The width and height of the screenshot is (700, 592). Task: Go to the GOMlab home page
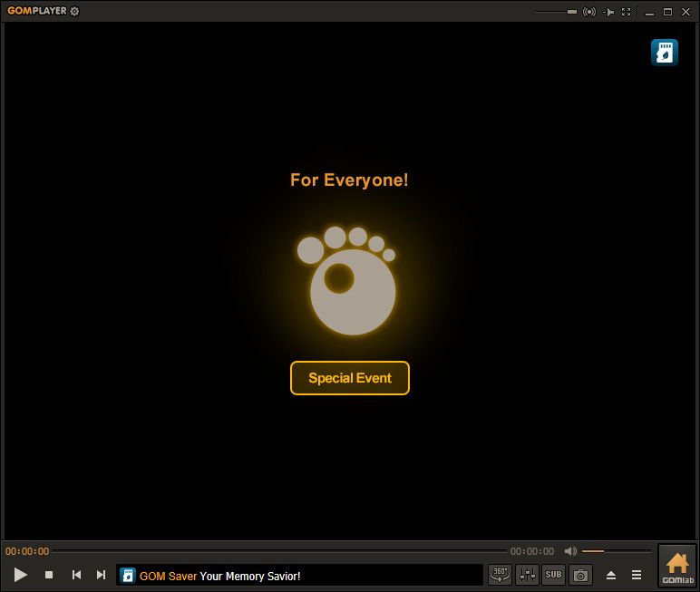click(677, 566)
